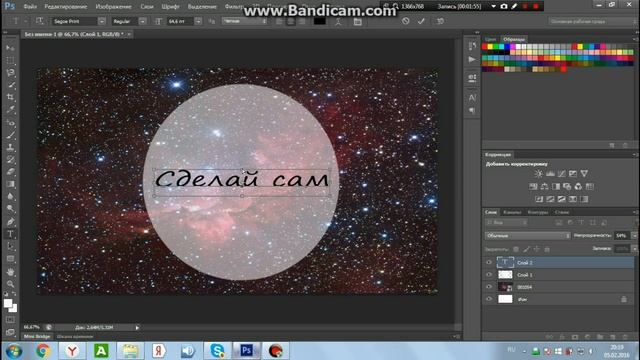The height and width of the screenshot is (360, 640).
Task: Open the Редактирование menu
Action: pos(65,7)
